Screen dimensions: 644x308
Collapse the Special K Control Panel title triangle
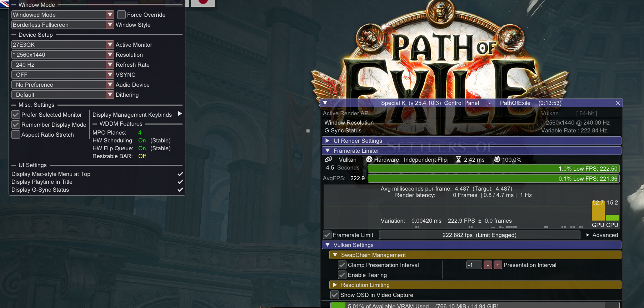click(x=325, y=103)
